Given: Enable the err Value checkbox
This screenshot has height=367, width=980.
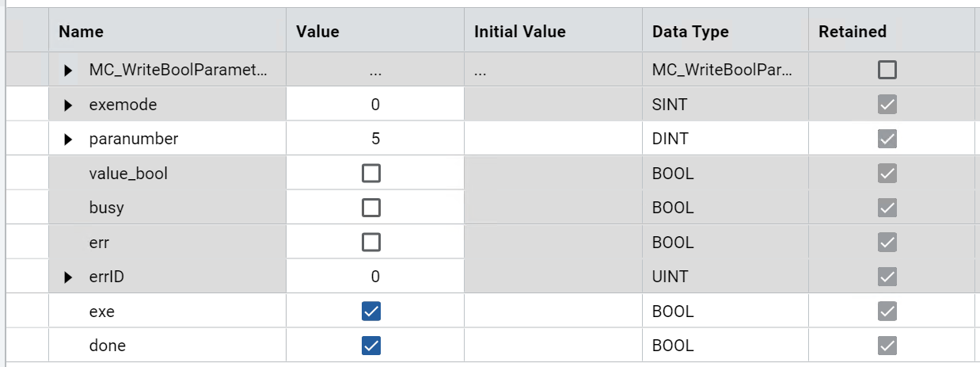Looking at the screenshot, I should 370,242.
